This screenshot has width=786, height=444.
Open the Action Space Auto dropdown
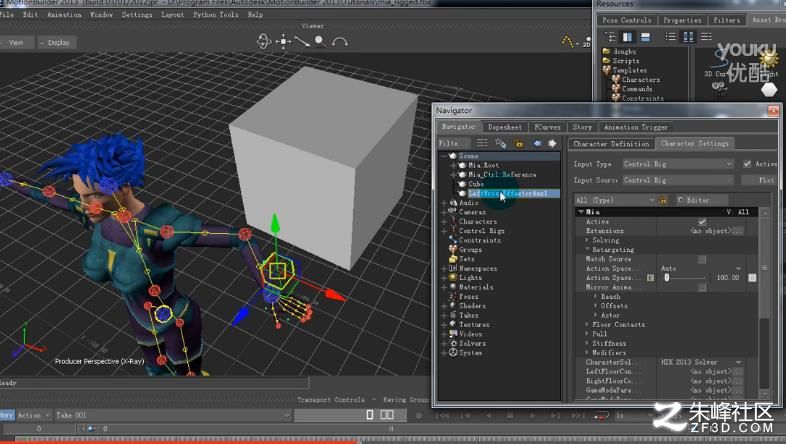700,269
